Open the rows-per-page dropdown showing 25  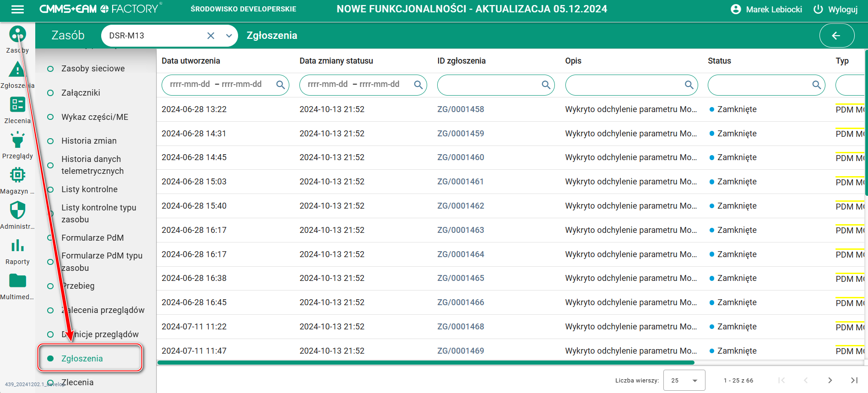pos(684,380)
